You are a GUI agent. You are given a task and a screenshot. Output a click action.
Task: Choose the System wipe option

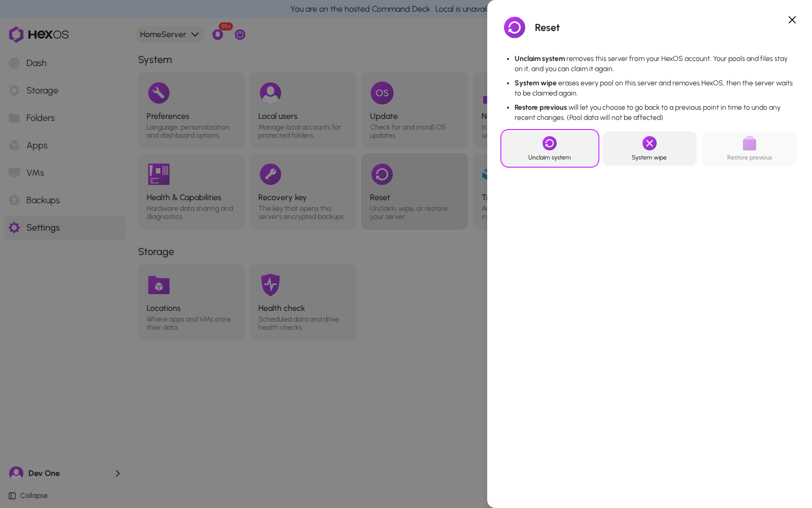click(650, 148)
